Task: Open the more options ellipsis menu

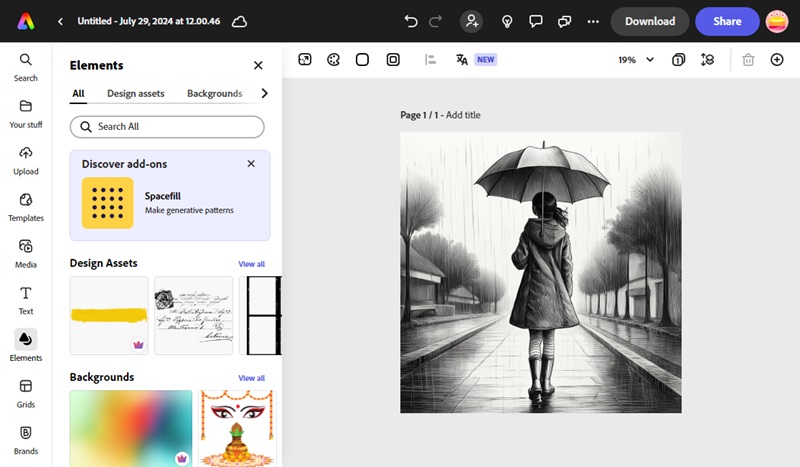Action: click(x=593, y=21)
